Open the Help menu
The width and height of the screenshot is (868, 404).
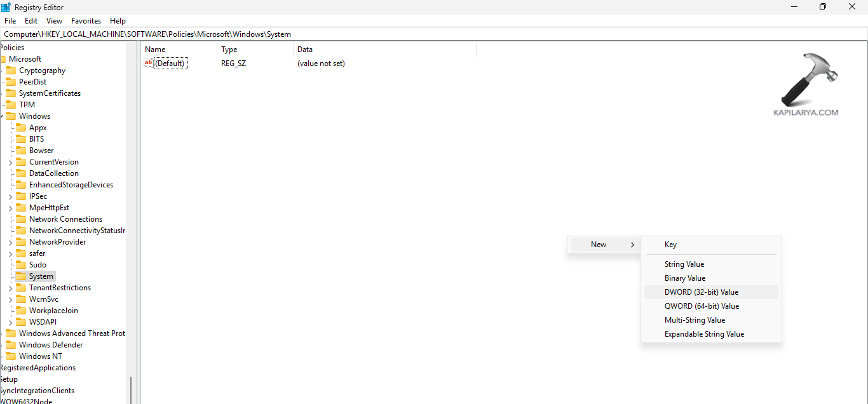coord(118,21)
